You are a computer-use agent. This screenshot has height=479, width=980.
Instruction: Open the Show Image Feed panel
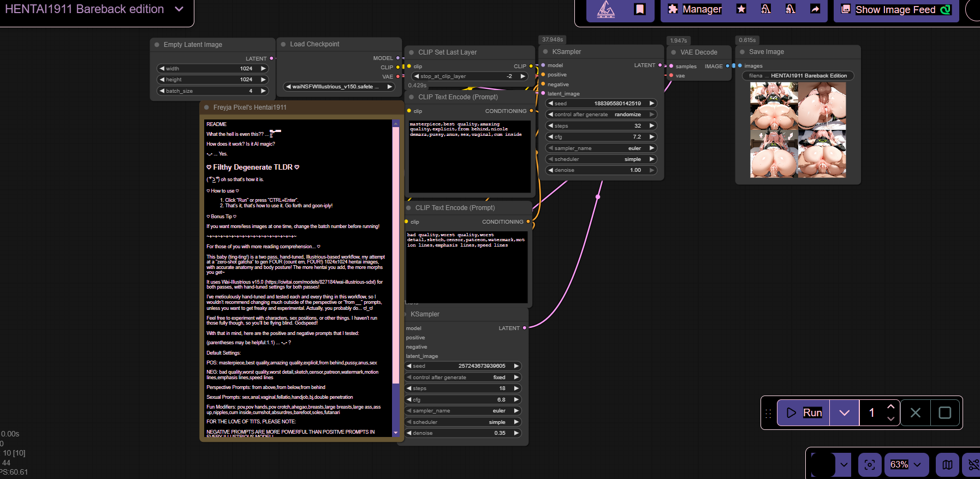895,9
